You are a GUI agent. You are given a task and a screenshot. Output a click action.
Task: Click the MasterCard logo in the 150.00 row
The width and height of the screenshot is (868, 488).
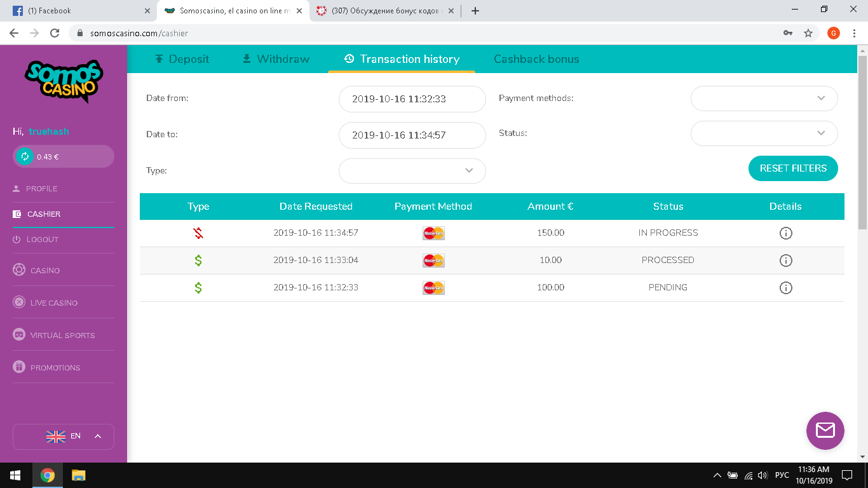coord(433,233)
